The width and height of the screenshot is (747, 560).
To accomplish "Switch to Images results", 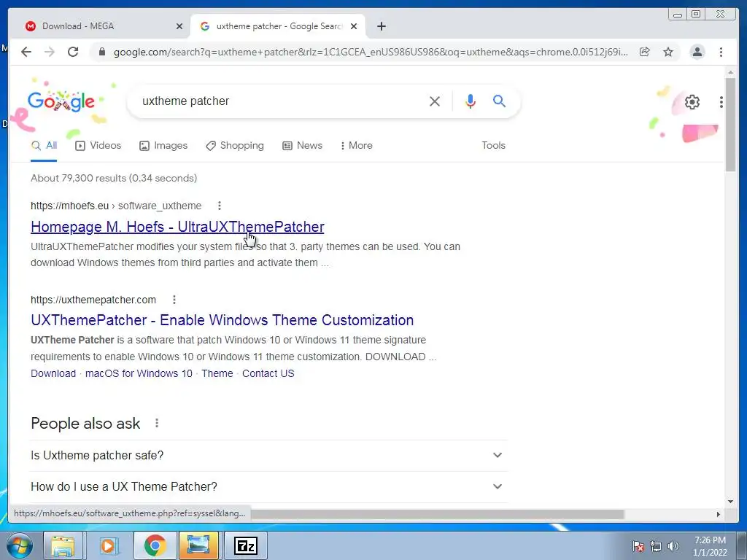I will (163, 146).
